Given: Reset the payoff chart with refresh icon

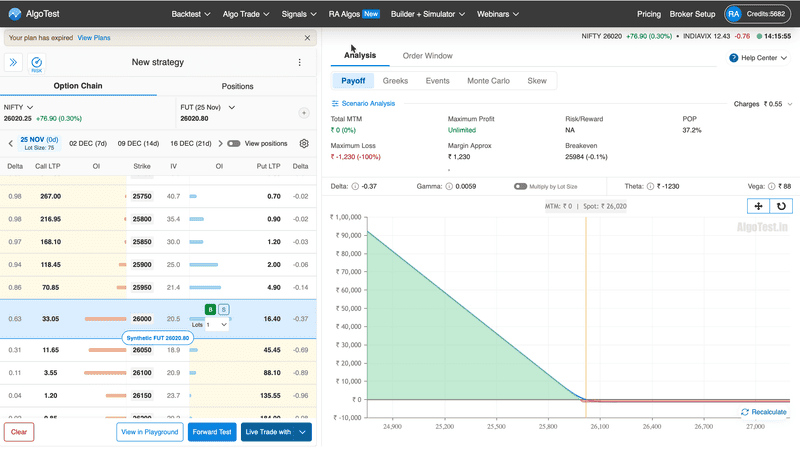Looking at the screenshot, I should (x=780, y=206).
